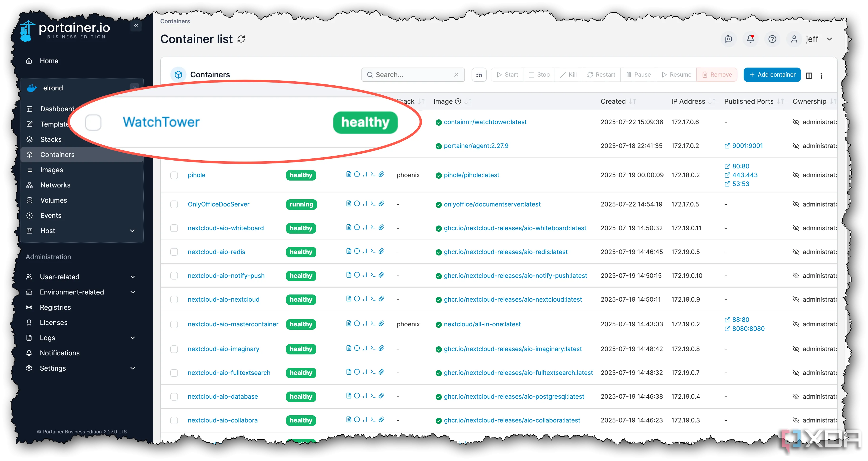Sort the table by IP Address column
Screen dimensions: 868x461
tap(693, 101)
